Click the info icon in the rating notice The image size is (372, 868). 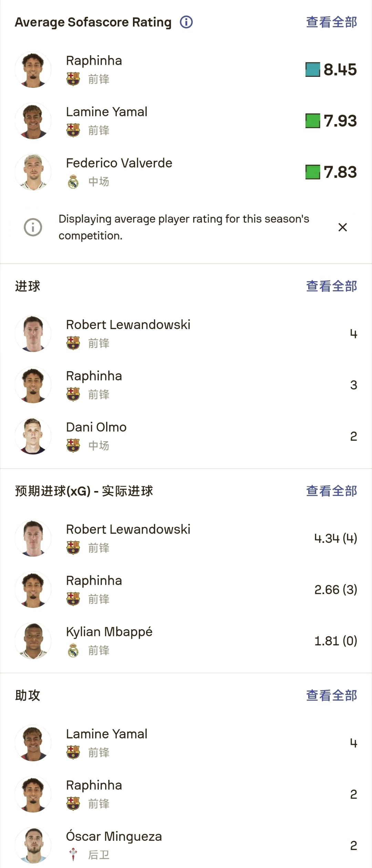(33, 227)
